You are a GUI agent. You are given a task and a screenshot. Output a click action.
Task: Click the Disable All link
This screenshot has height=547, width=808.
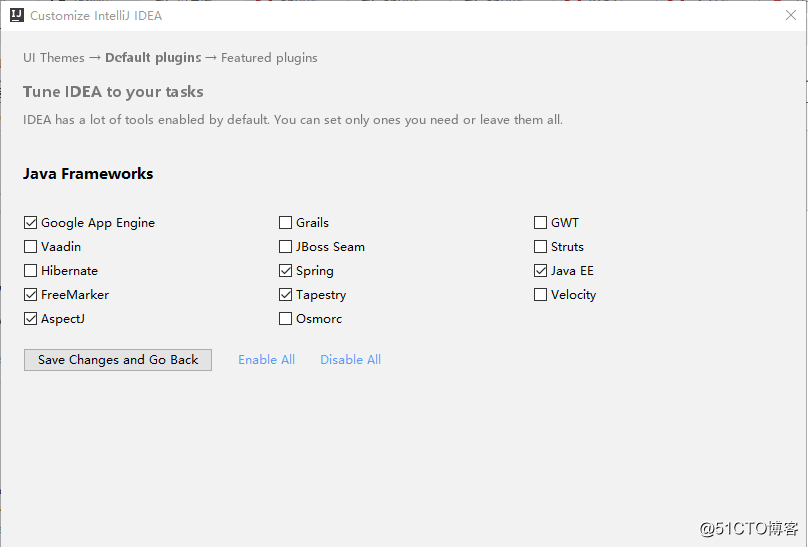tap(350, 360)
